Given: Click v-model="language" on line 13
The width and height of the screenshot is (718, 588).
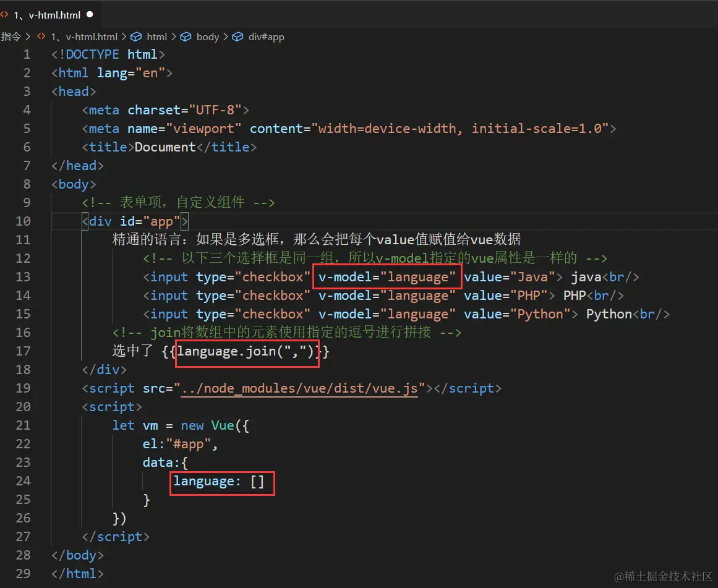Looking at the screenshot, I should pyautogui.click(x=387, y=276).
